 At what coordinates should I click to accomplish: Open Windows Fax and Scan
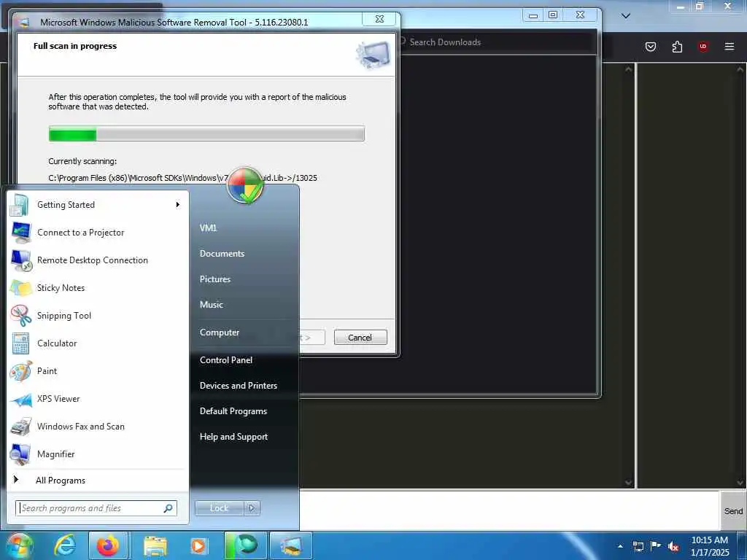point(98,426)
